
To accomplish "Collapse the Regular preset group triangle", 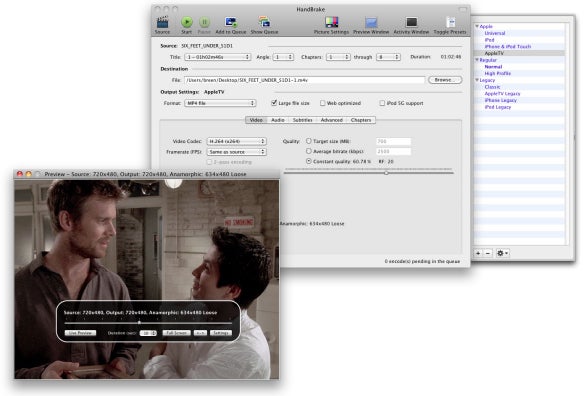I will [x=477, y=60].
